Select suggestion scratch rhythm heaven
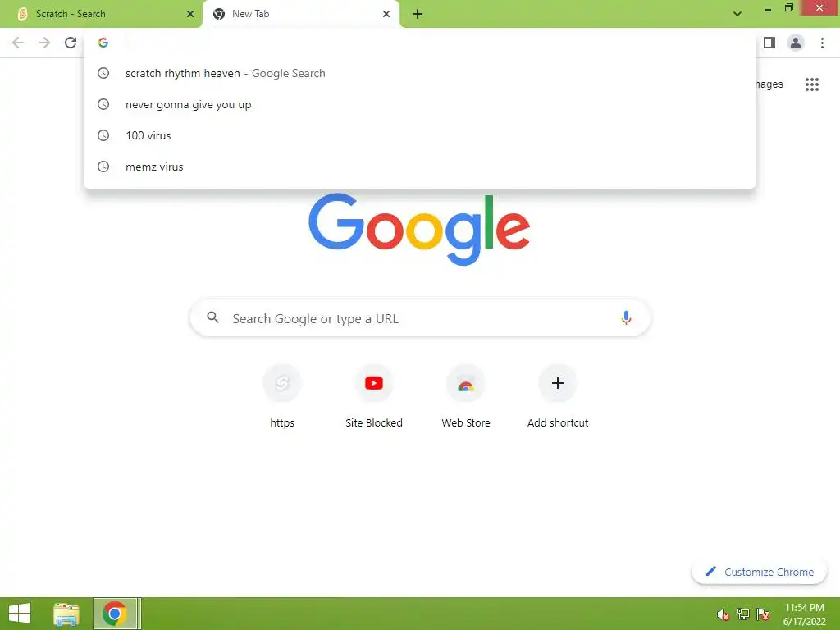The width and height of the screenshot is (840, 630). [x=420, y=73]
